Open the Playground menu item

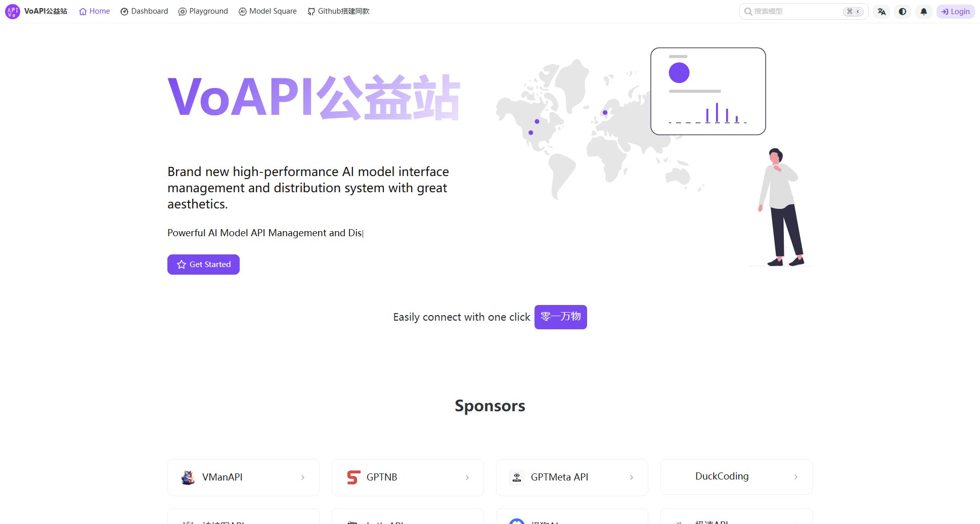click(x=203, y=11)
